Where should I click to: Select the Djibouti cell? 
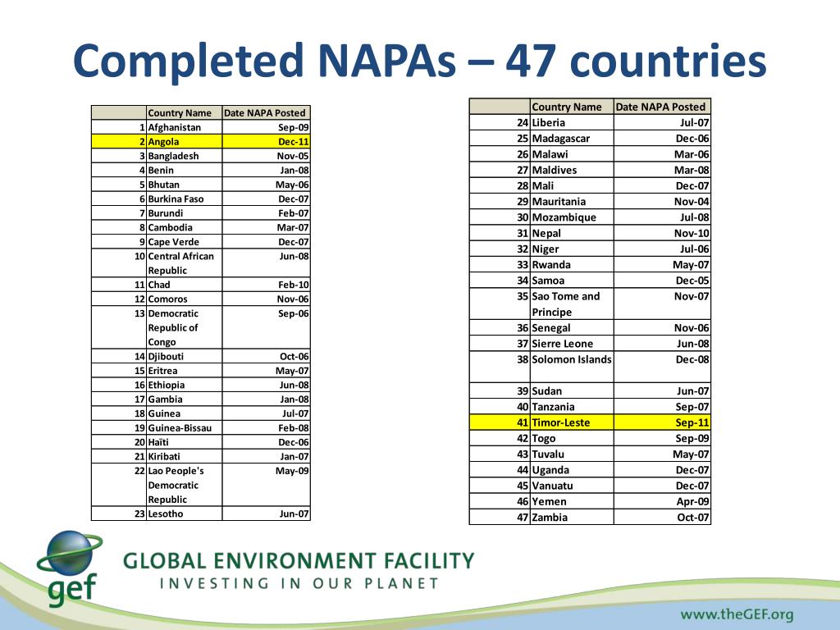[x=184, y=356]
